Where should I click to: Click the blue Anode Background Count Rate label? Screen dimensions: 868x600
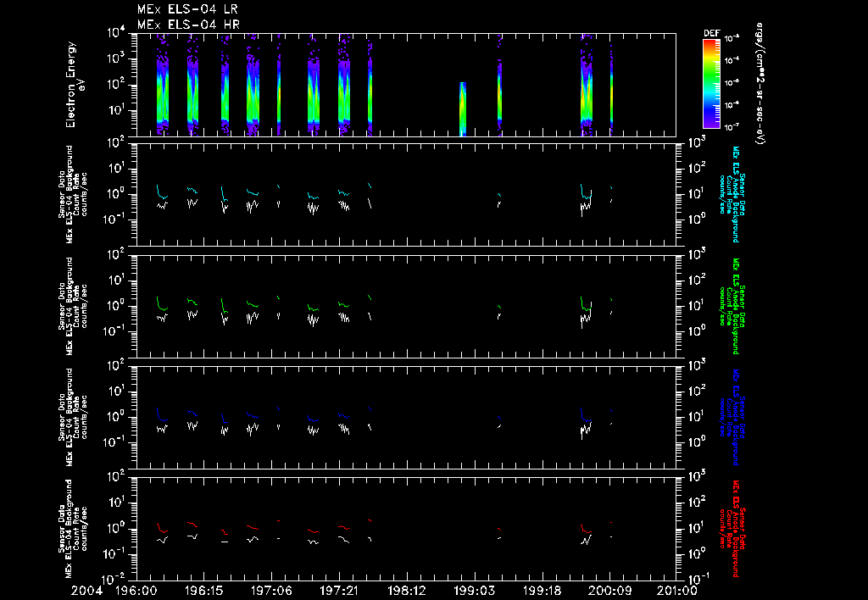732,417
